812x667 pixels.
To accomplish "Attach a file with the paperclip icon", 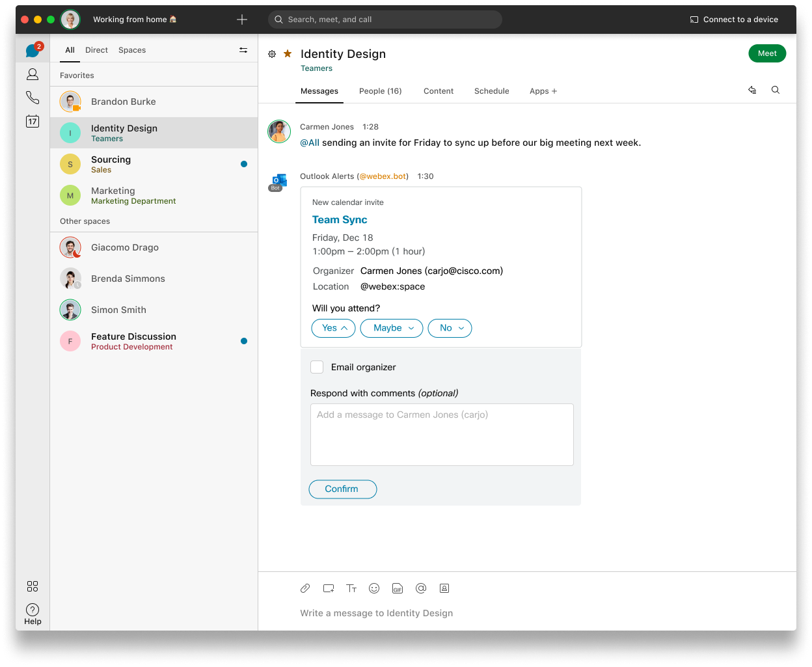I will coord(305,588).
